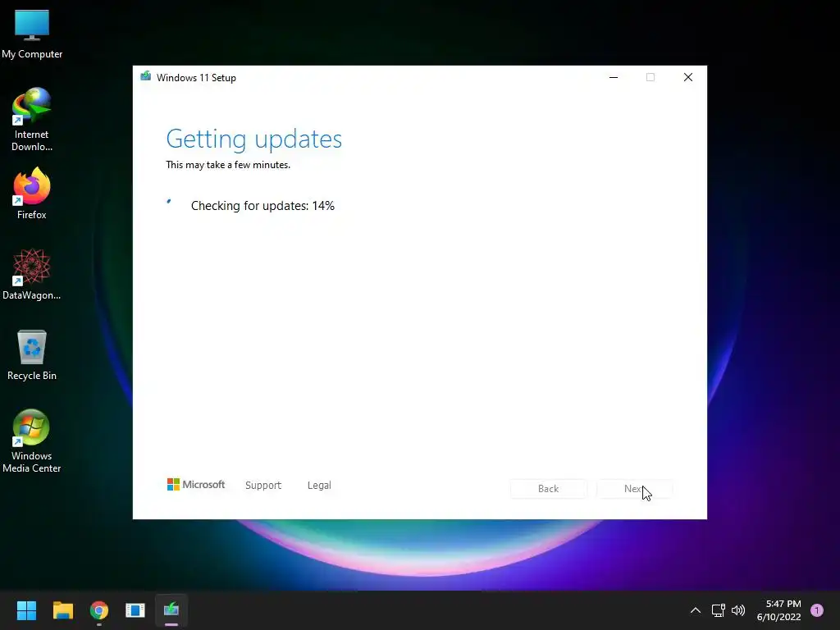
Task: Open the Windows Start menu
Action: coord(26,610)
